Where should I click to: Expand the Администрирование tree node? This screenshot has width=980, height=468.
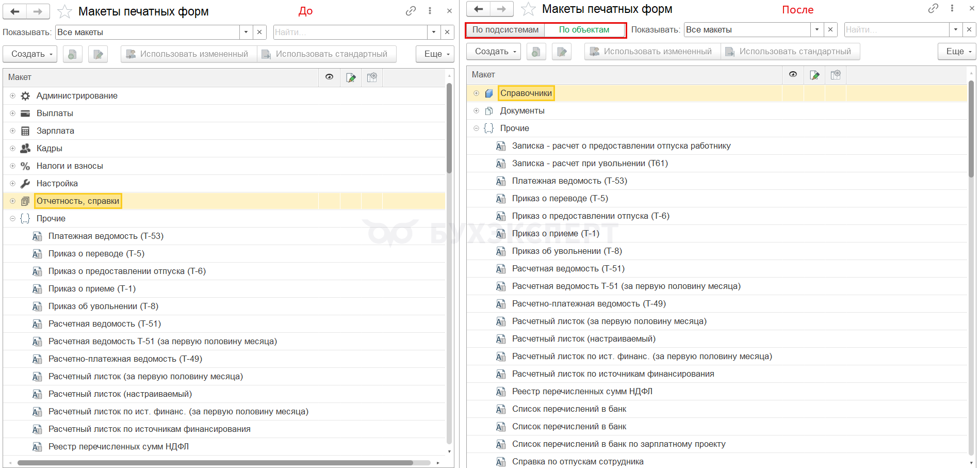tap(12, 95)
